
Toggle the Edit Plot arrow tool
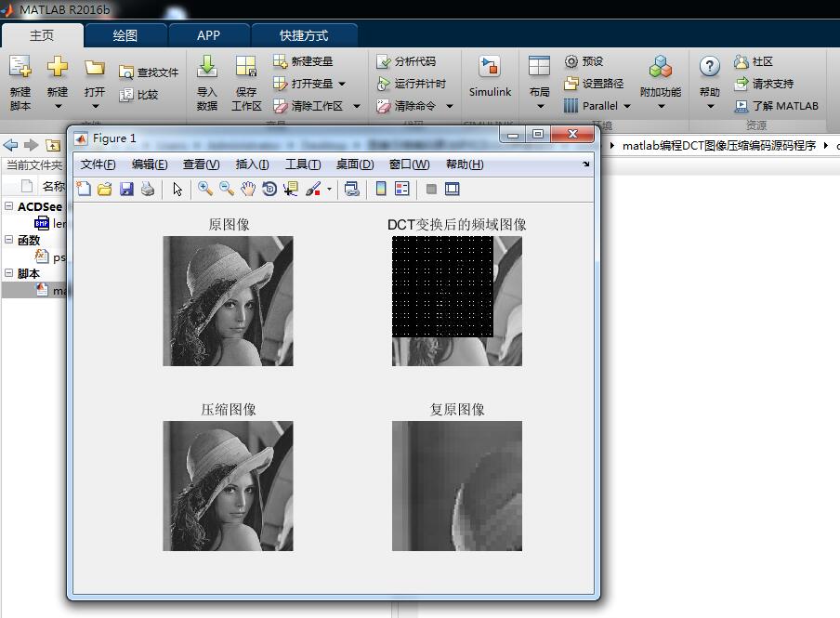click(177, 189)
